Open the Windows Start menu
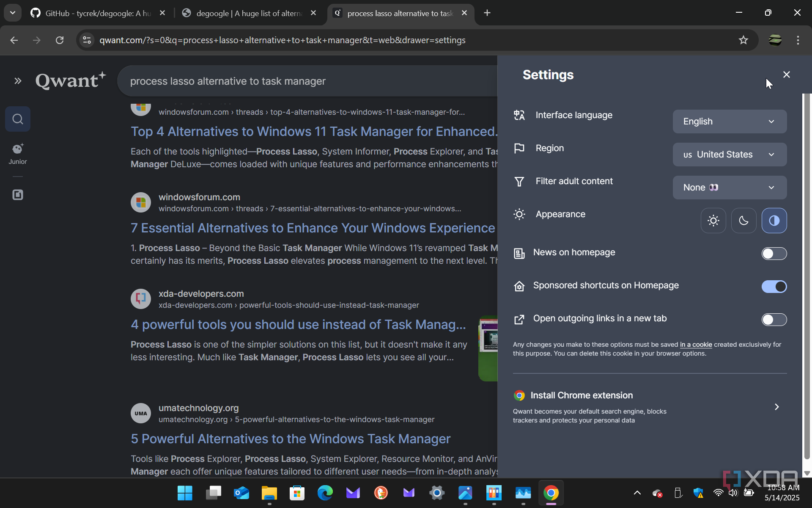 tap(185, 493)
